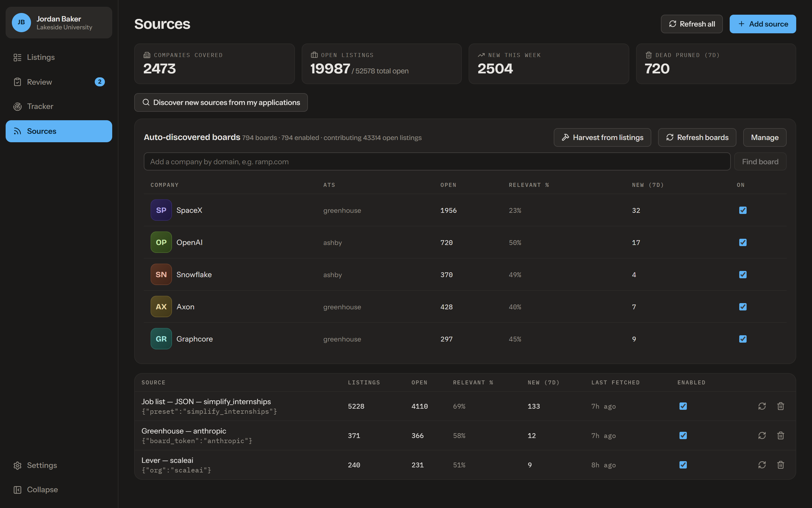Click the SpaceX SP logo badge
The height and width of the screenshot is (508, 812).
tap(161, 210)
